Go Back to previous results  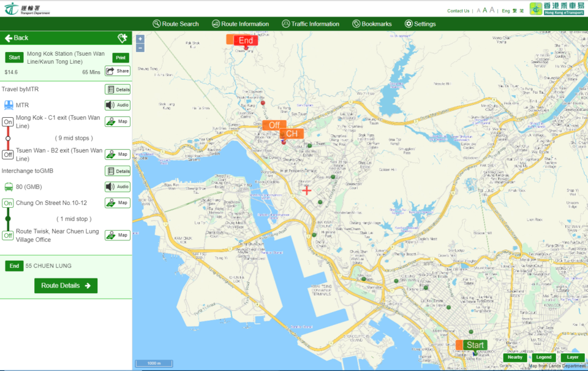point(17,38)
